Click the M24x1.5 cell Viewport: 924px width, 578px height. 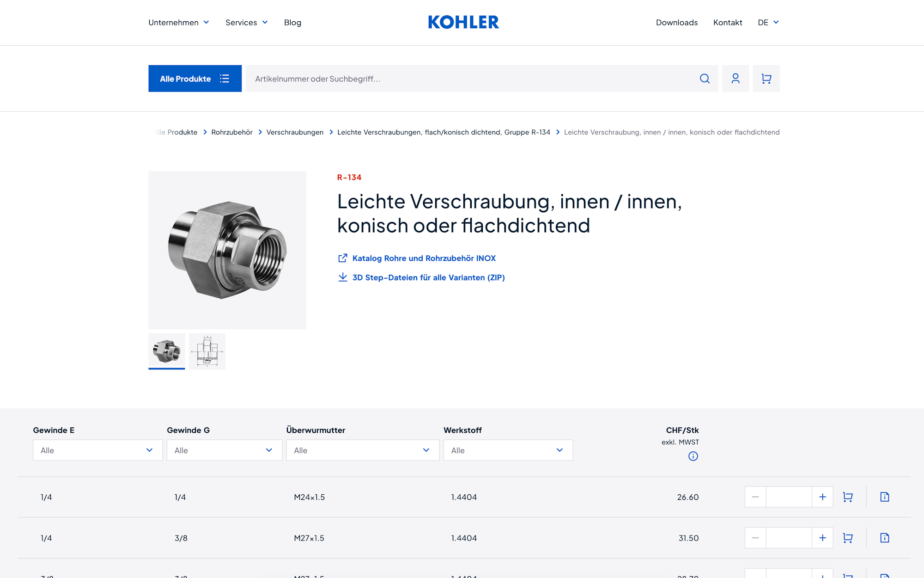(310, 497)
